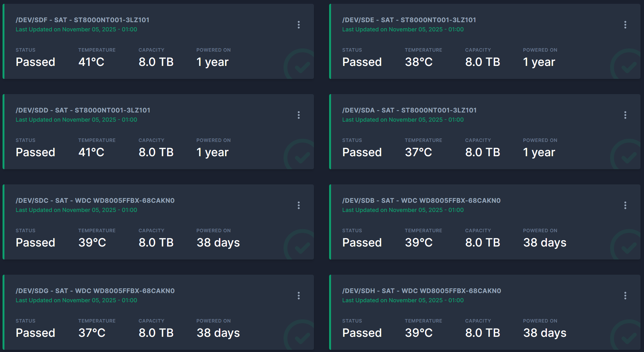Click the three dots on /DEV/SDB
This screenshot has width=644, height=352.
[x=625, y=205]
